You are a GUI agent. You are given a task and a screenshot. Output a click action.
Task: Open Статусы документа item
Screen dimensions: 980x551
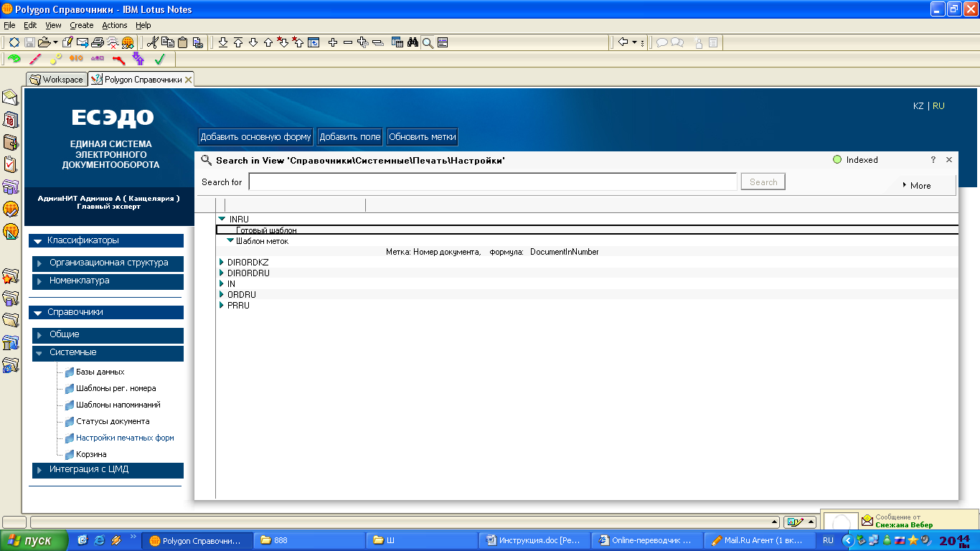[113, 421]
